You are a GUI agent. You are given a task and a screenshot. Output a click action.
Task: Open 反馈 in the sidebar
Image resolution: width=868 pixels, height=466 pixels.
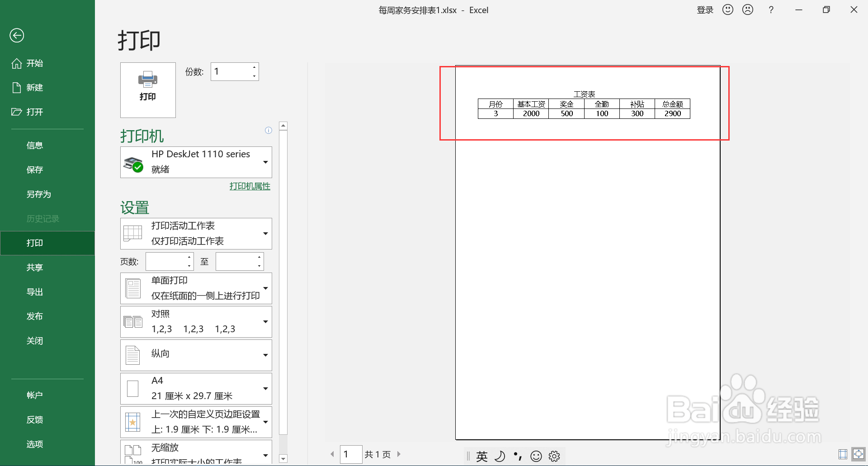pyautogui.click(x=35, y=419)
